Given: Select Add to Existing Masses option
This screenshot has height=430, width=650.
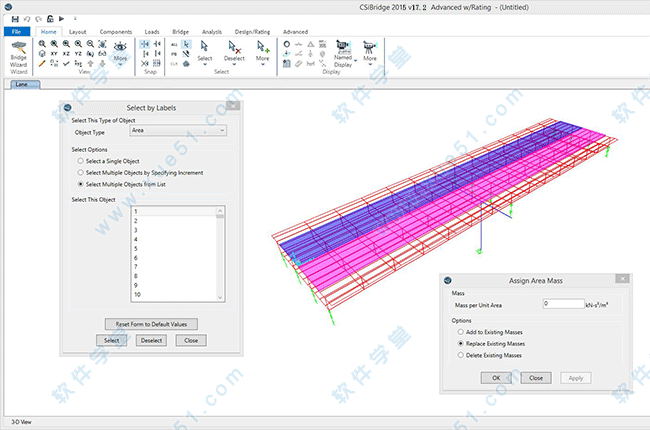Looking at the screenshot, I should (460, 331).
